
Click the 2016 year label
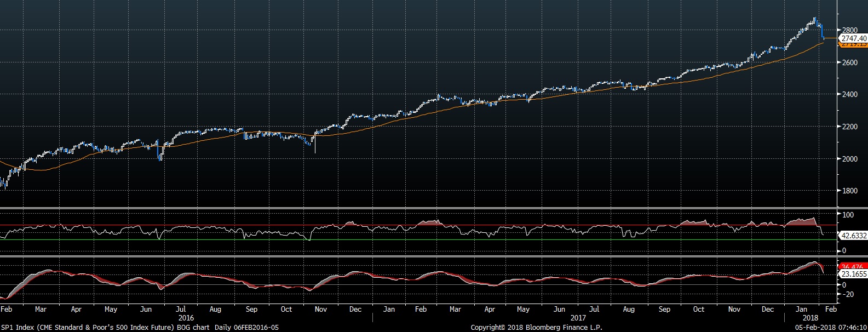[x=186, y=318]
